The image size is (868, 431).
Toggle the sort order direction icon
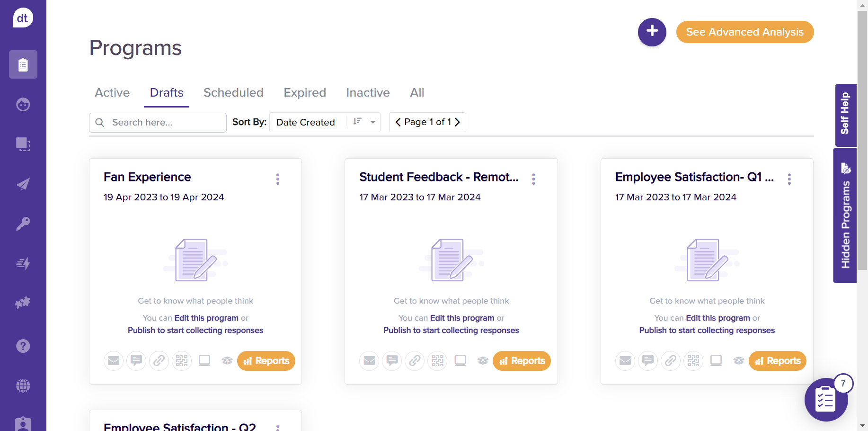point(357,122)
